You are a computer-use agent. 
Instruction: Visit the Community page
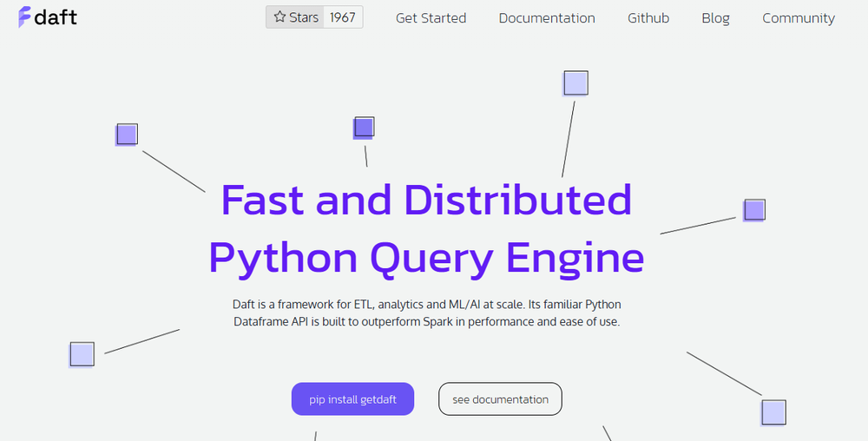(799, 17)
